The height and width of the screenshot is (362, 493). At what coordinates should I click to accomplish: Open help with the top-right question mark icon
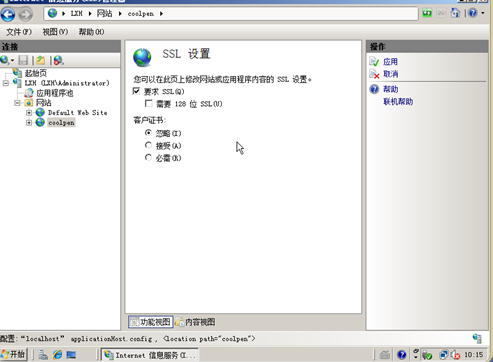[x=473, y=13]
